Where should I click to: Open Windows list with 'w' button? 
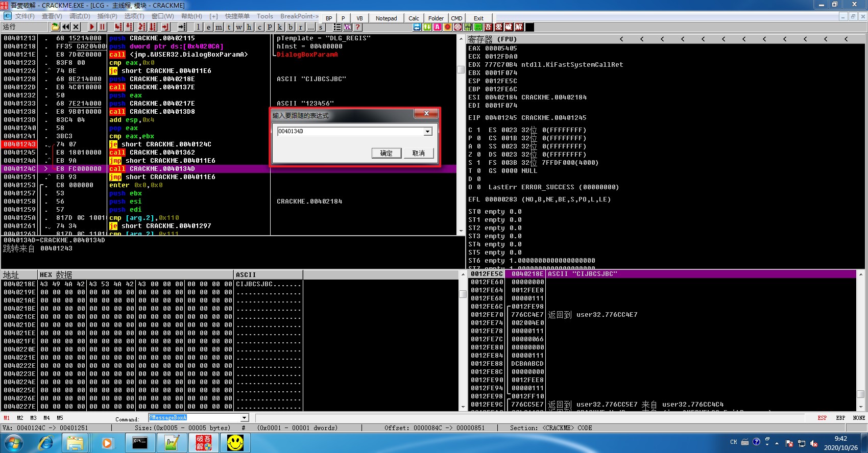(x=239, y=27)
